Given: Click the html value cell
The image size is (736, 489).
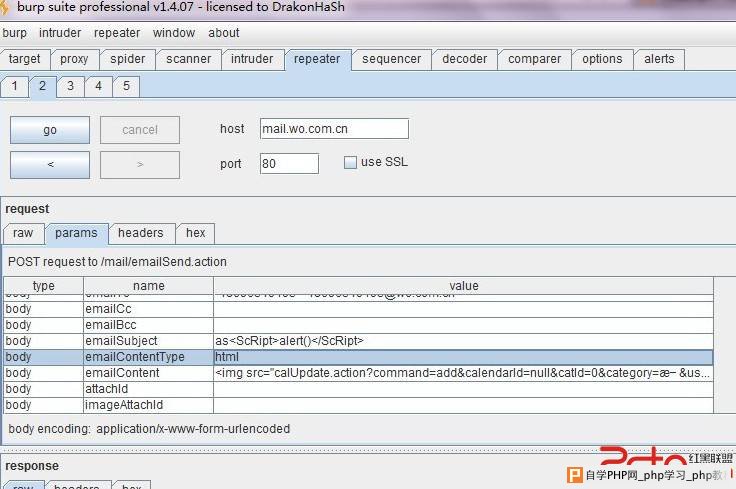Looking at the screenshot, I should pyautogui.click(x=464, y=357).
